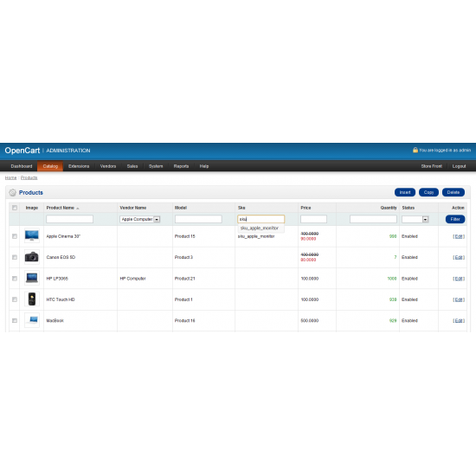Open the Dashboard menu
This screenshot has height=476, width=476.
point(22,166)
